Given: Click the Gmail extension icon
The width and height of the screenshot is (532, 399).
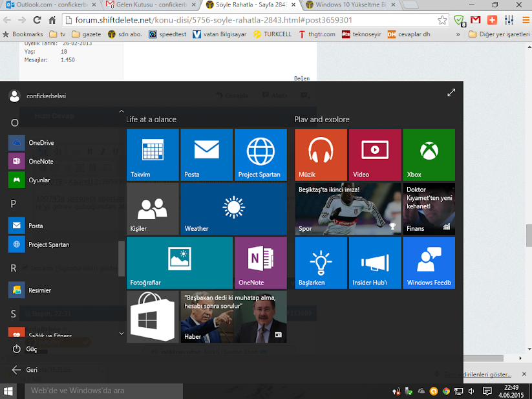Looking at the screenshot, I should [x=476, y=20].
